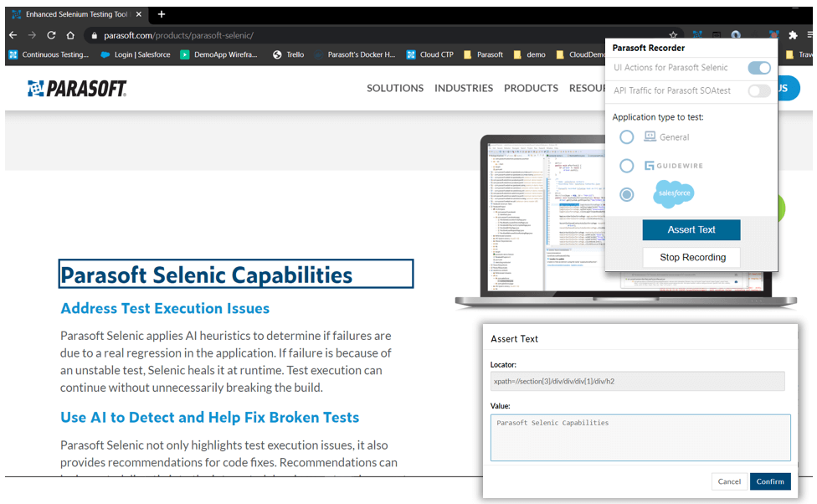Click the Locator xpath field

[x=637, y=382]
